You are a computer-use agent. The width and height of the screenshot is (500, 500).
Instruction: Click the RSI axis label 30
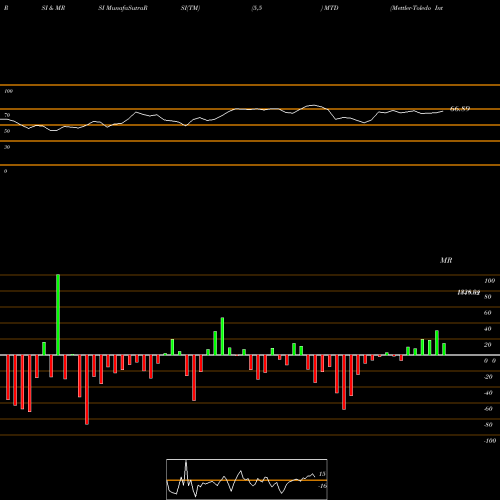(x=7, y=147)
